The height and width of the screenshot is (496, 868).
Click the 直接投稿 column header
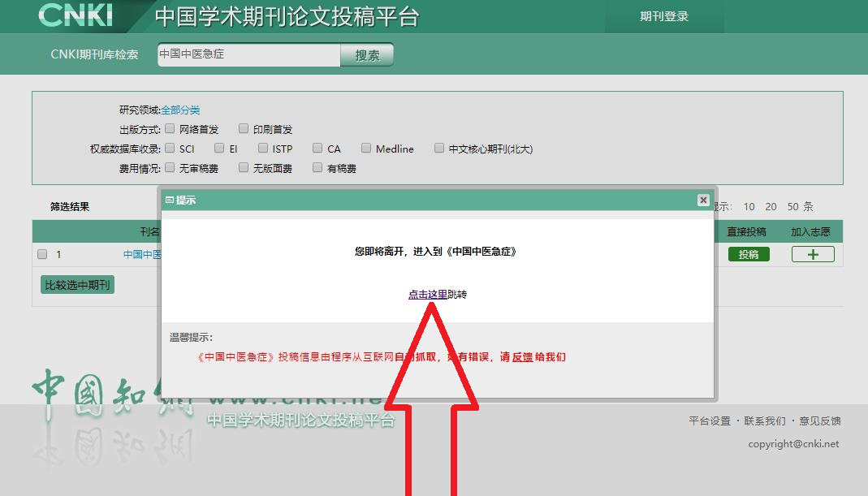[x=747, y=231]
